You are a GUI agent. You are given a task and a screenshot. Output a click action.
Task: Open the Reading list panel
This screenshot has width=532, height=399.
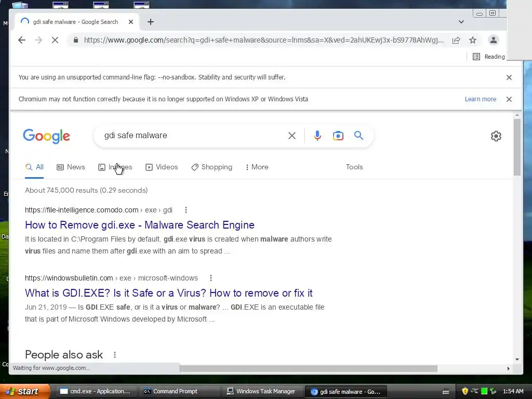click(488, 57)
